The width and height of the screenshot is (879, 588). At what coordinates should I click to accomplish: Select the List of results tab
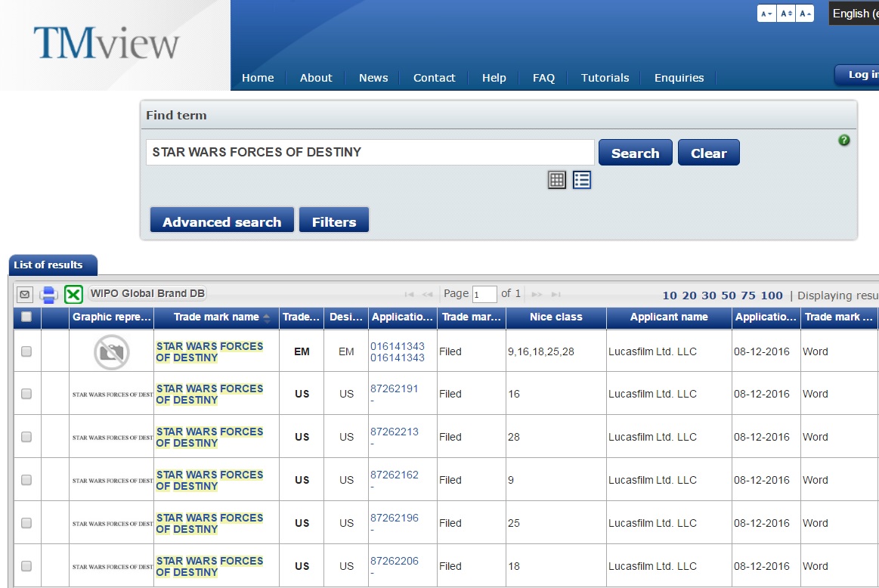pyautogui.click(x=49, y=265)
